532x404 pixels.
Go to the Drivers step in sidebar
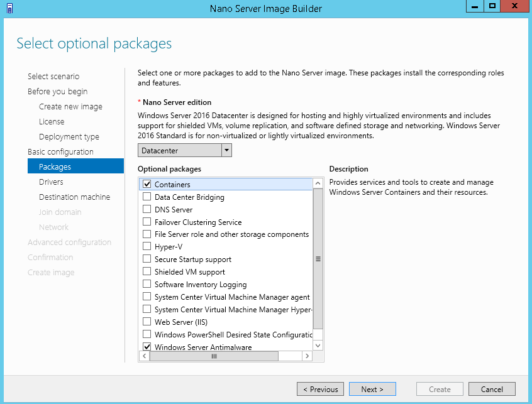(51, 182)
